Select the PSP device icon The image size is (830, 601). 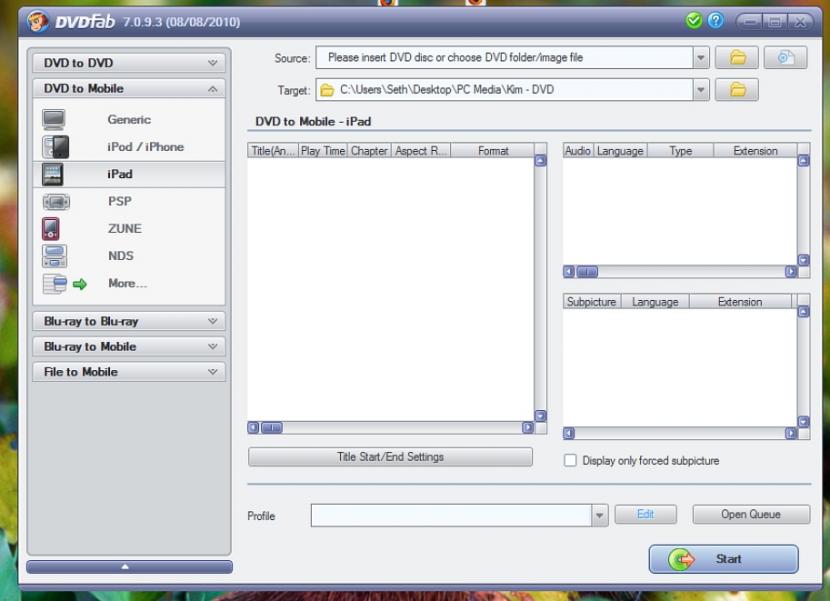56,202
